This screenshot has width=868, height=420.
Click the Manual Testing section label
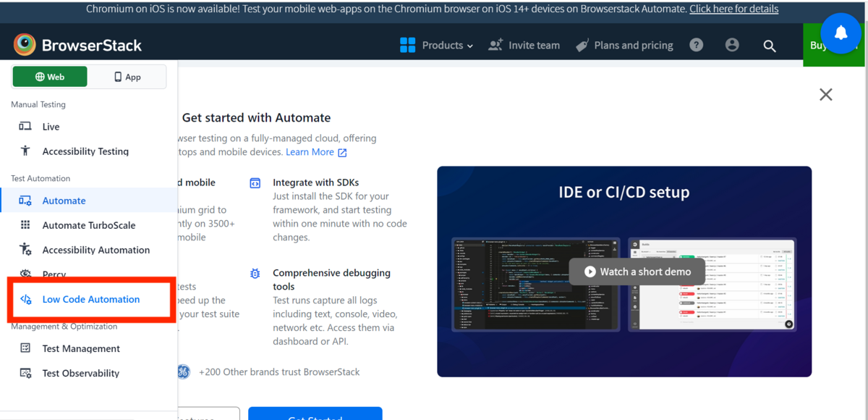[38, 104]
